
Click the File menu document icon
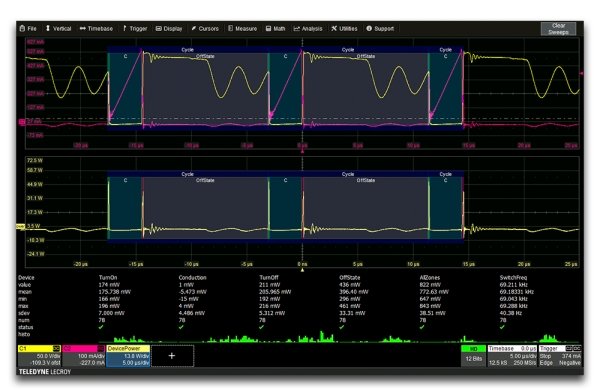point(22,28)
